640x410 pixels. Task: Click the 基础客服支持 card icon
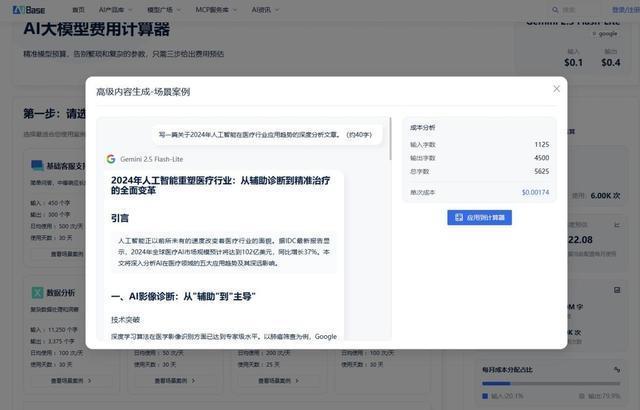37,165
